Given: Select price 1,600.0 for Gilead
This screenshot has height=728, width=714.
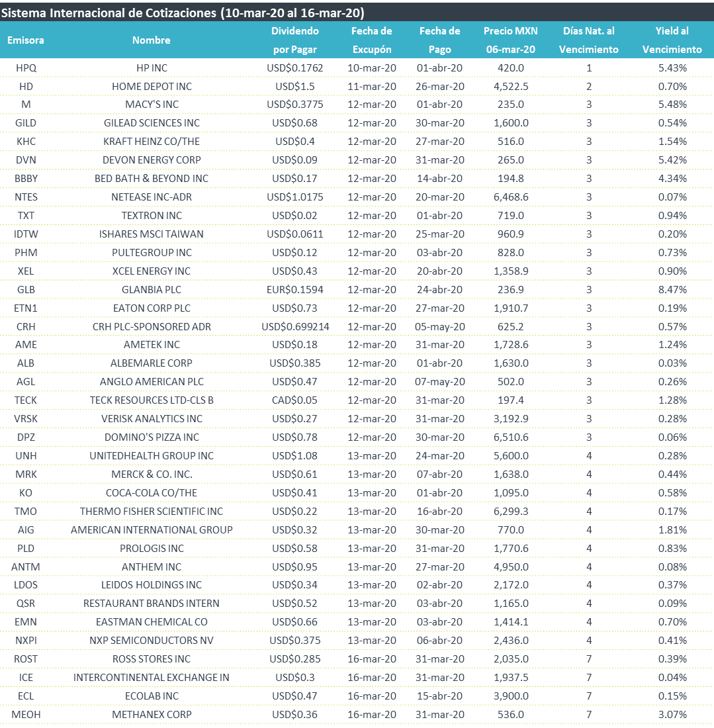Looking at the screenshot, I should [511, 123].
